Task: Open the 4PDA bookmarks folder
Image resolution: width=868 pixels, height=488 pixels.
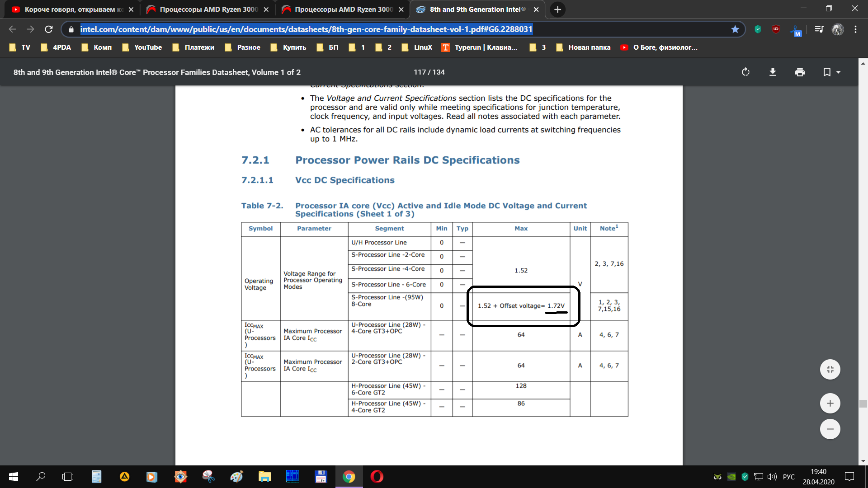Action: pyautogui.click(x=56, y=47)
